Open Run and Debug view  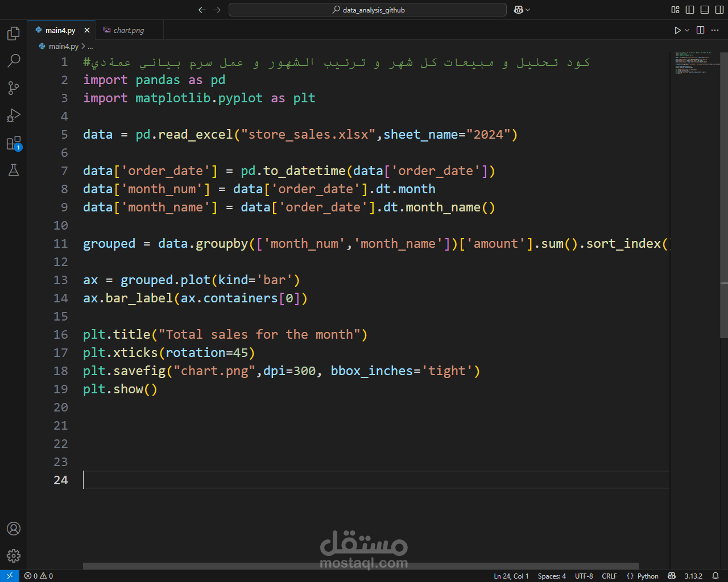14,115
